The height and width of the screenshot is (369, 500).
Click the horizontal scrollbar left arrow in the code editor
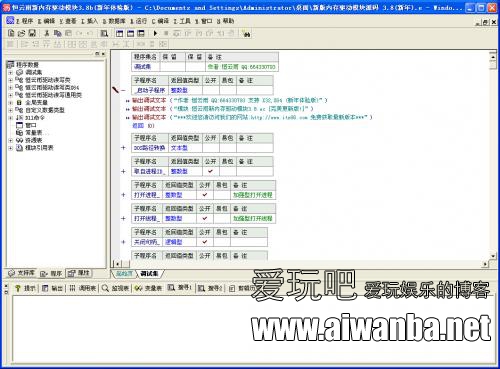tap(117, 264)
